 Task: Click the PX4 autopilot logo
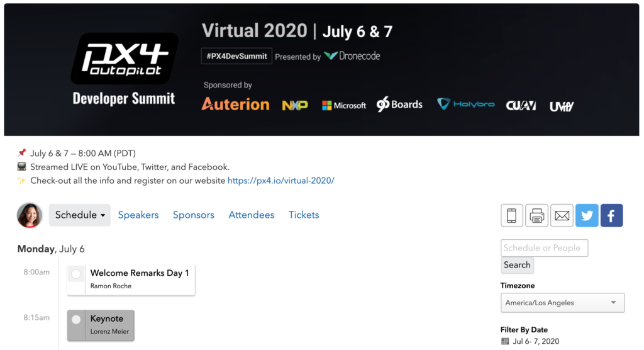click(124, 59)
